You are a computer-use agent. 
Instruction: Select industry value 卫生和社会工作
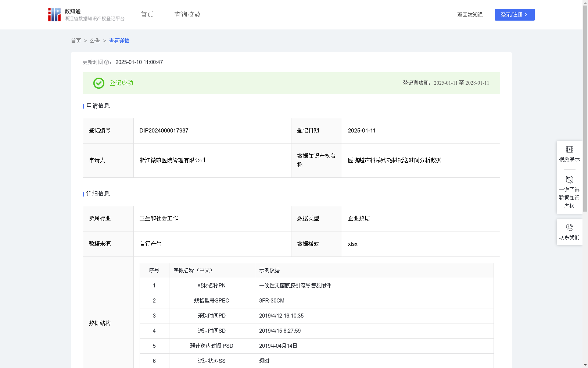[x=159, y=219]
